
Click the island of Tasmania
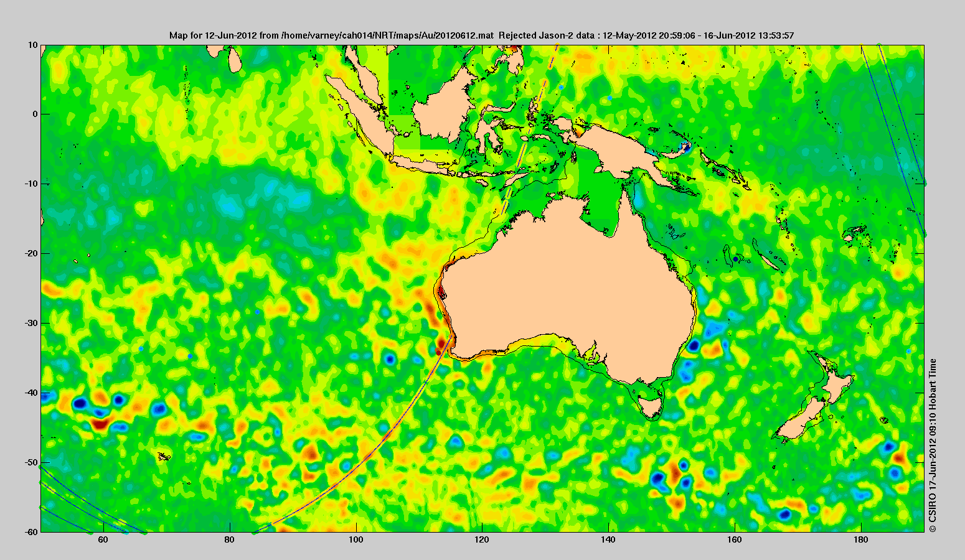tap(651, 409)
